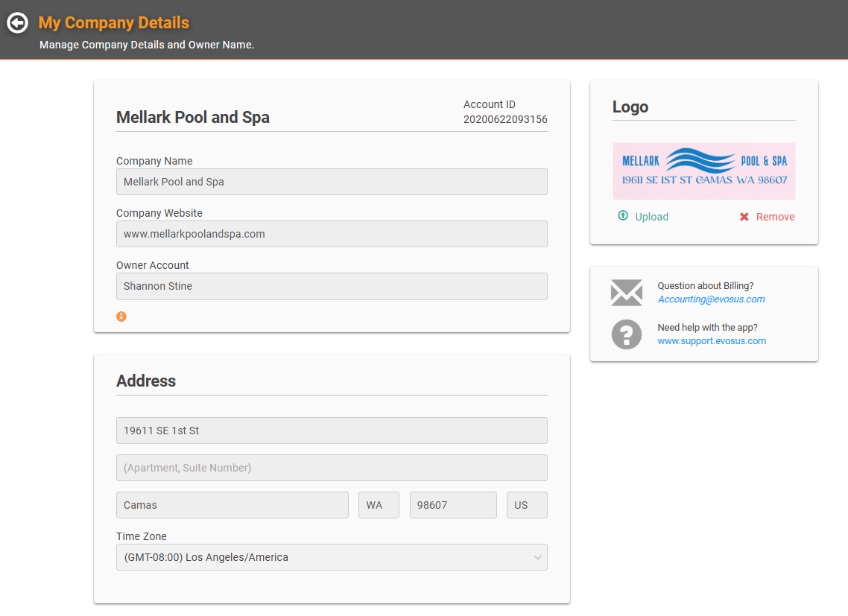The image size is (848, 616).
Task: Click the Mellark Pool & Spa logo image
Action: (x=703, y=171)
